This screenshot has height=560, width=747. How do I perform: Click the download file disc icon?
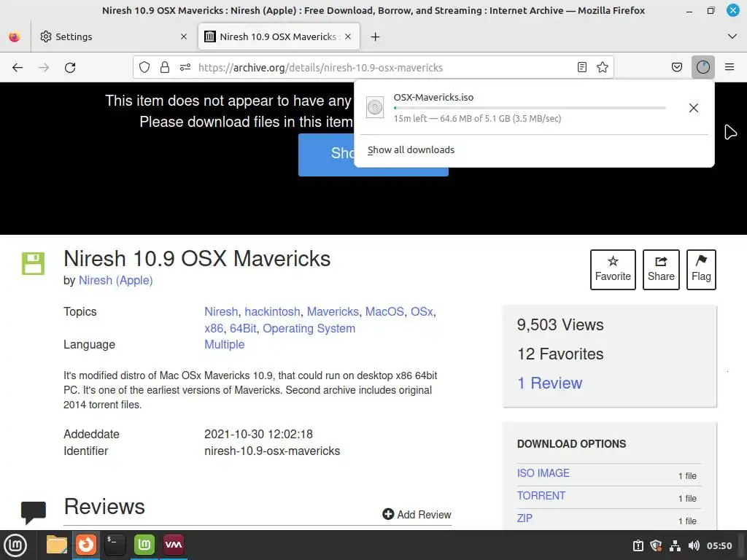click(375, 108)
